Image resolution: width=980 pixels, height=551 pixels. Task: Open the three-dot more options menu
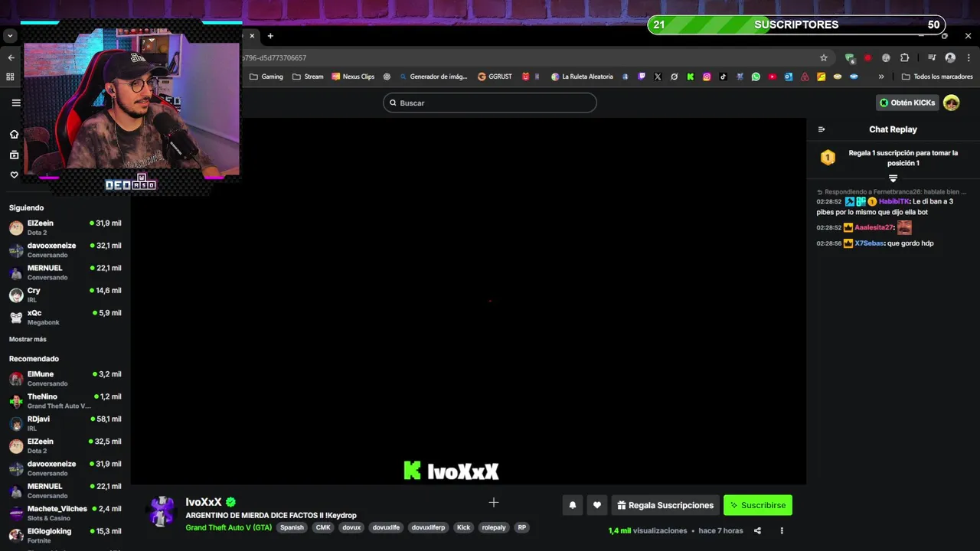point(782,530)
